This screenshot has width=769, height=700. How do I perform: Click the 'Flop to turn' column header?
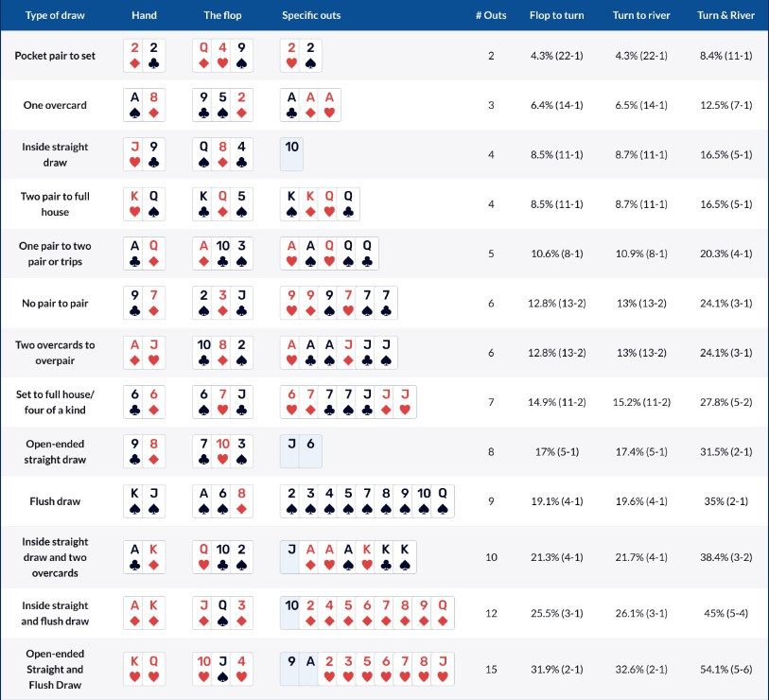556,15
